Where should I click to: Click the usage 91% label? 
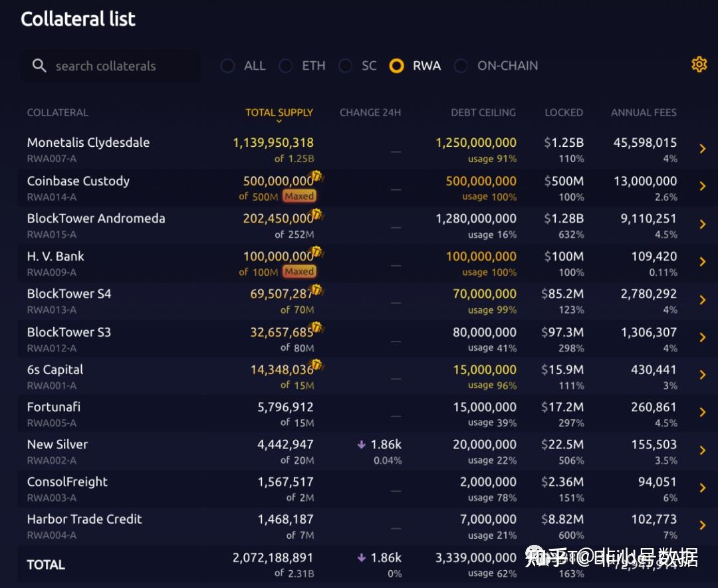492,159
